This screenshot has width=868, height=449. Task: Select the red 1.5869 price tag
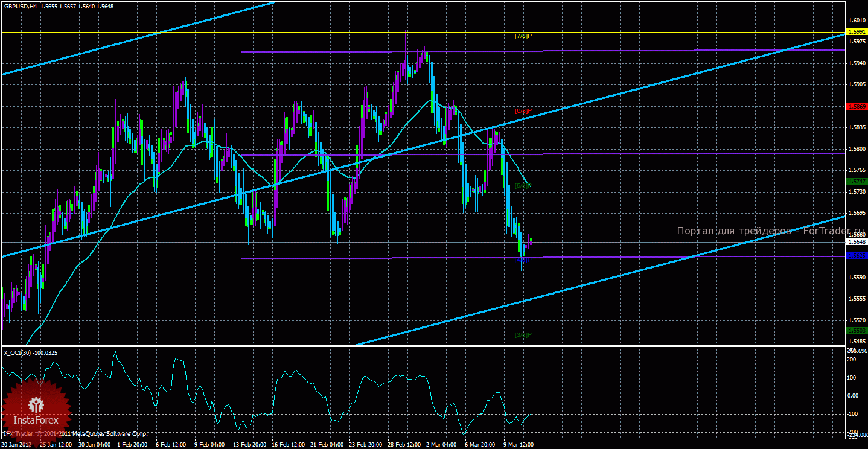[857, 106]
